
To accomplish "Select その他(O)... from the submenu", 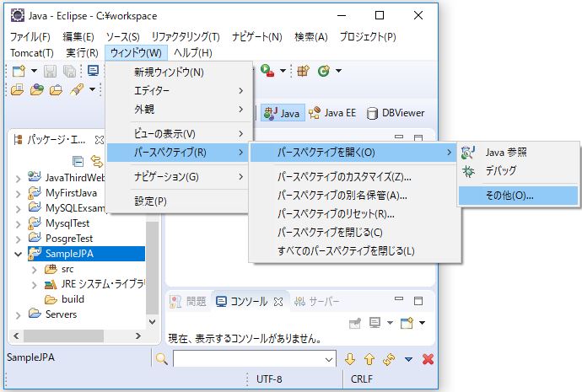I will click(509, 195).
